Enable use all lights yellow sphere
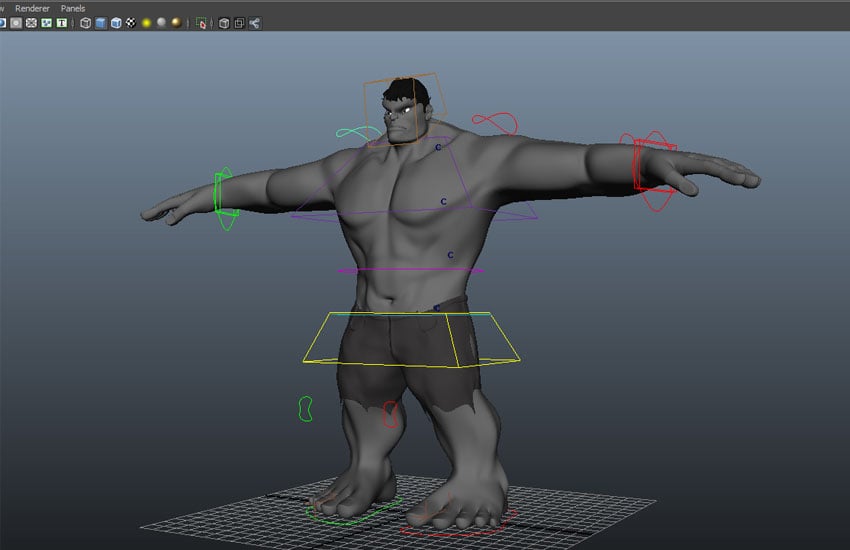This screenshot has width=850, height=550. click(146, 23)
